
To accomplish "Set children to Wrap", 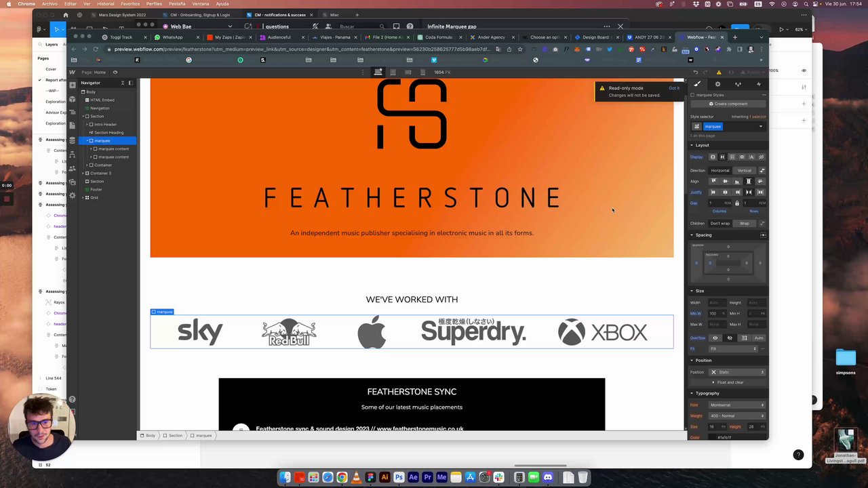I will coord(745,223).
